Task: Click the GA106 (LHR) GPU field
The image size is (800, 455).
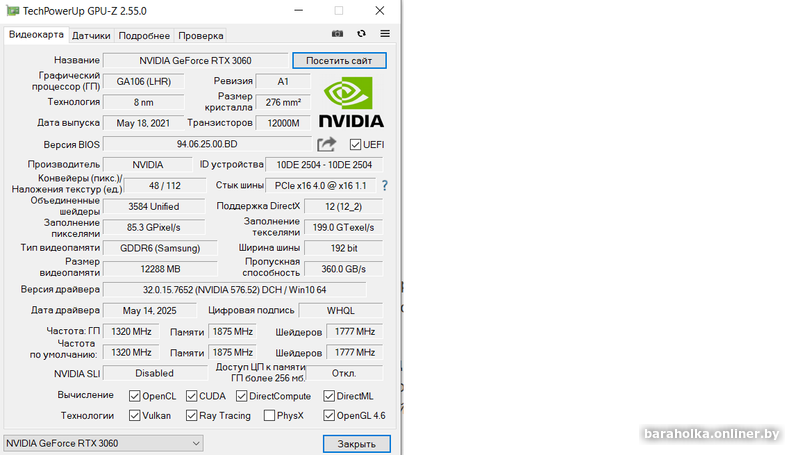Action: coord(144,82)
